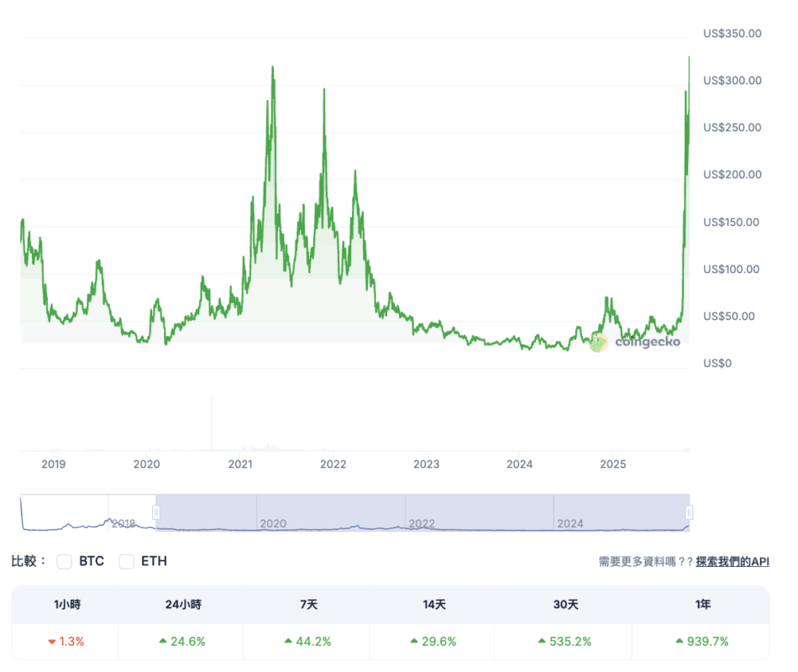Click the 2018 label in the navigator
Image resolution: width=798 pixels, height=672 pixels.
pos(124,523)
